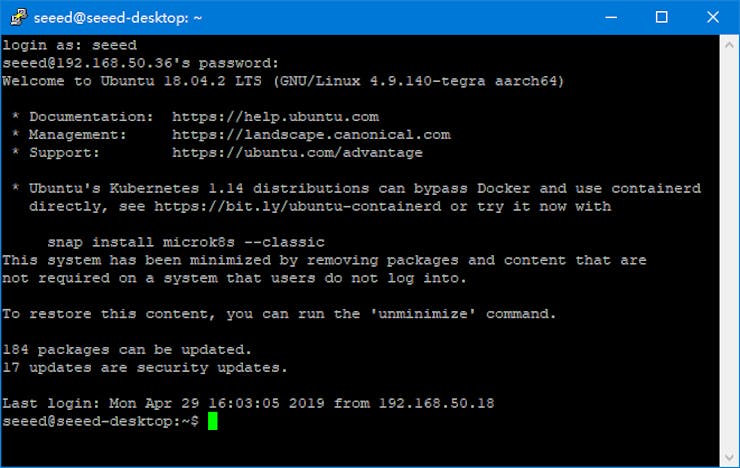This screenshot has height=468, width=740.
Task: Click the 'Last login' timestamp line
Action: [248, 404]
